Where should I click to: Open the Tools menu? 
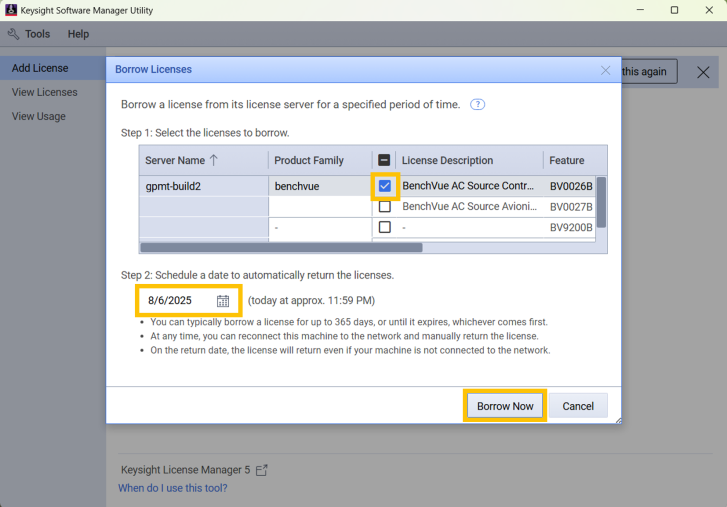37,34
